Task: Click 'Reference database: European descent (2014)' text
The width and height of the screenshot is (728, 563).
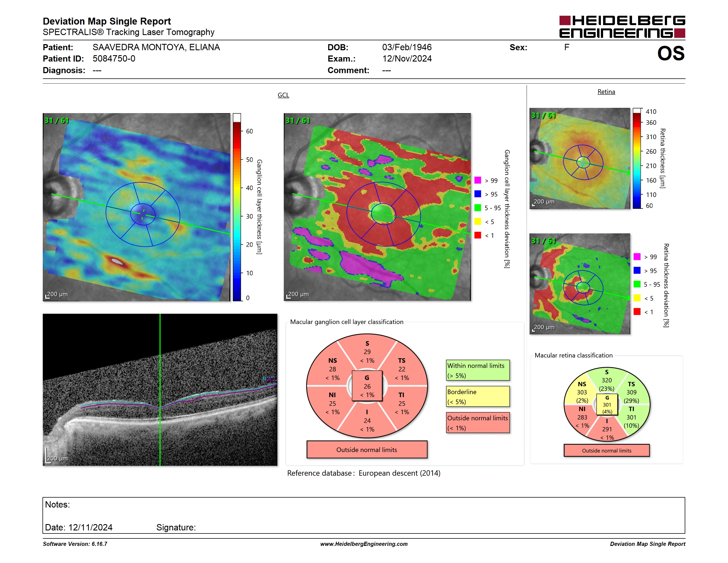Action: pos(364,473)
